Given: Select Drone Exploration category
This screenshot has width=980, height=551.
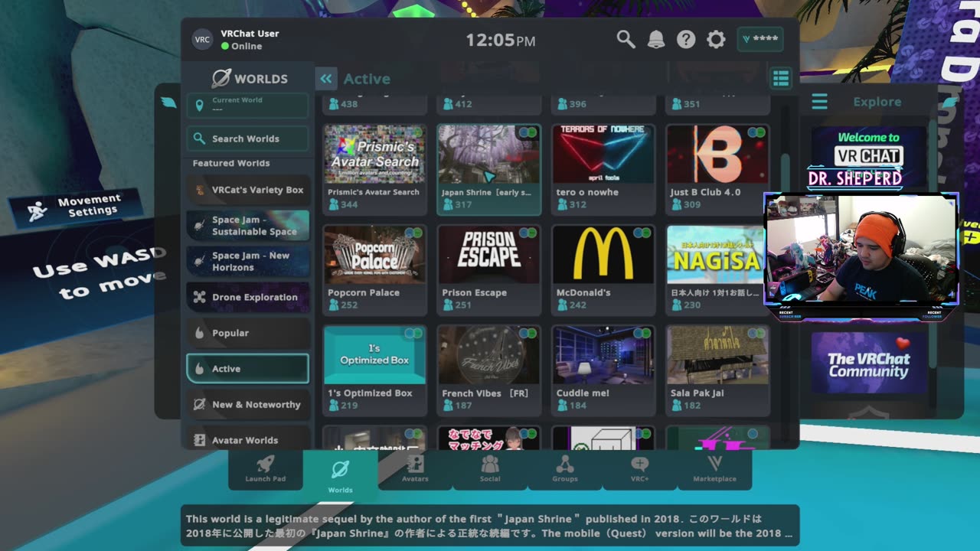Looking at the screenshot, I should 247,297.
